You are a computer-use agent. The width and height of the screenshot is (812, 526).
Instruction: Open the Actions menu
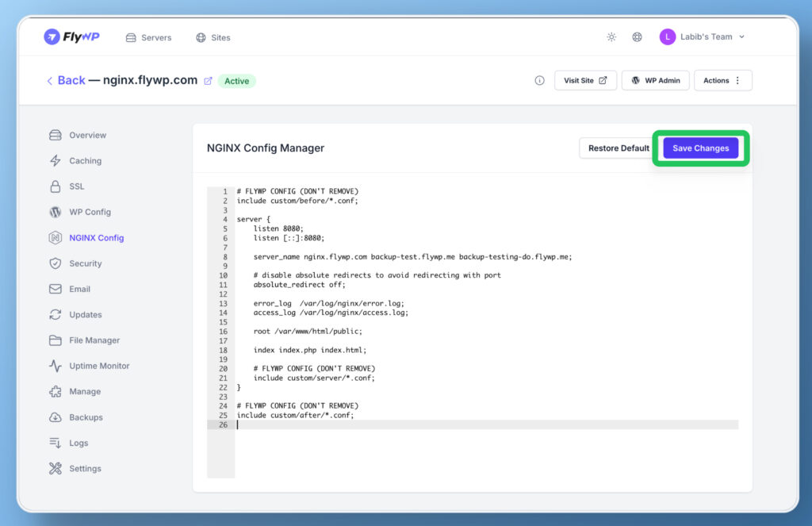722,80
